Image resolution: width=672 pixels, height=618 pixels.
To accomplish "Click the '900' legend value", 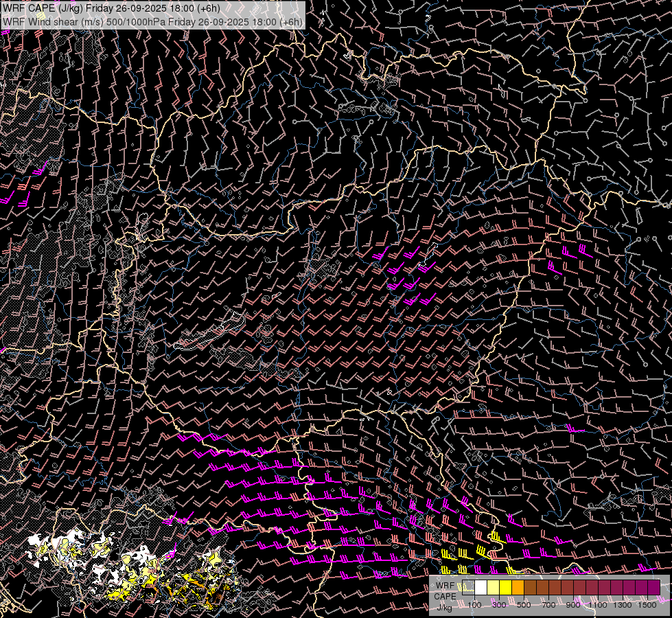I will pos(573,605).
